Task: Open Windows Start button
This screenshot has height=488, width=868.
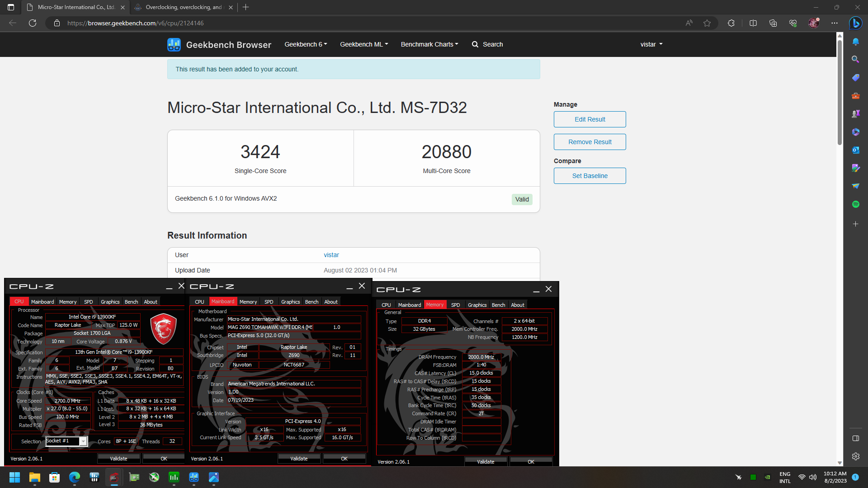Action: click(14, 477)
